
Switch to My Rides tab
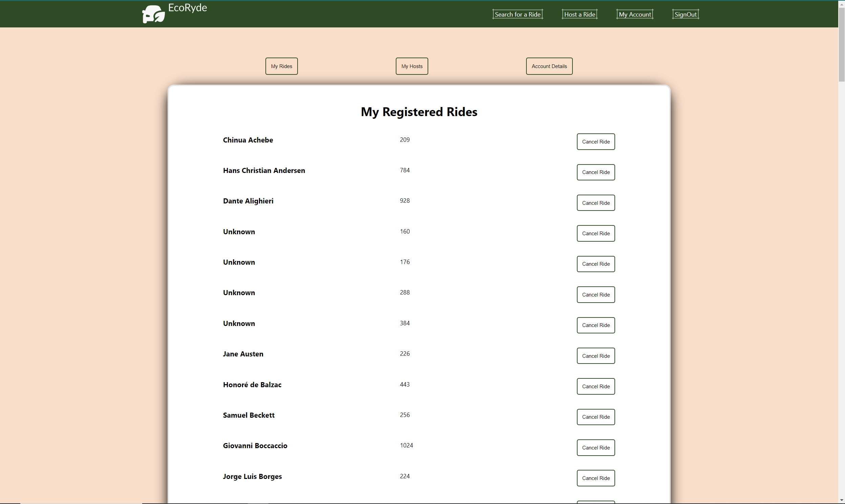[x=281, y=66]
